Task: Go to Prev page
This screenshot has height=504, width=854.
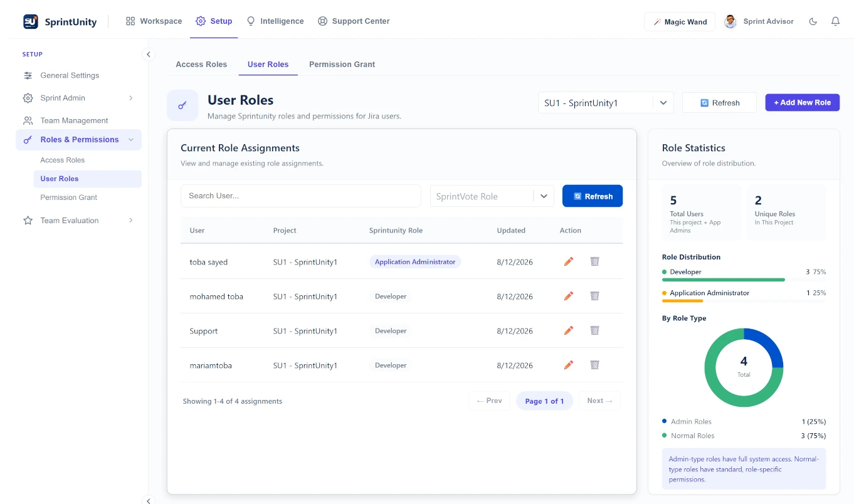Action: [489, 401]
